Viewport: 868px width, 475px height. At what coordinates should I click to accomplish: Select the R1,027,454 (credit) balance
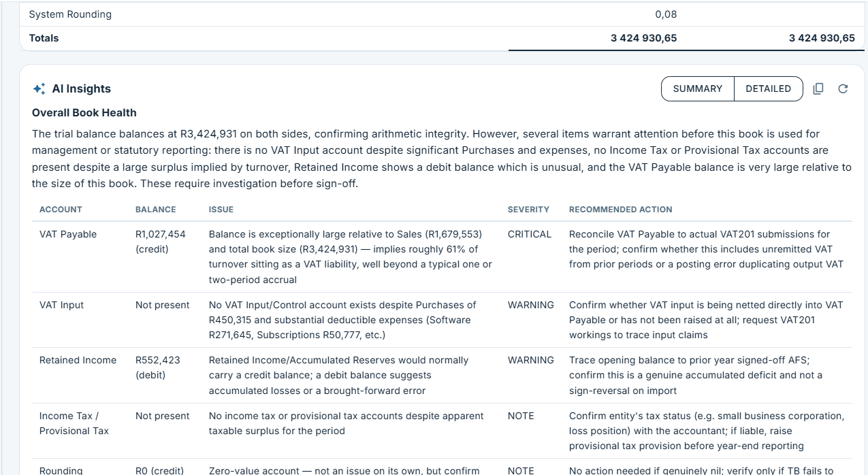pos(161,242)
